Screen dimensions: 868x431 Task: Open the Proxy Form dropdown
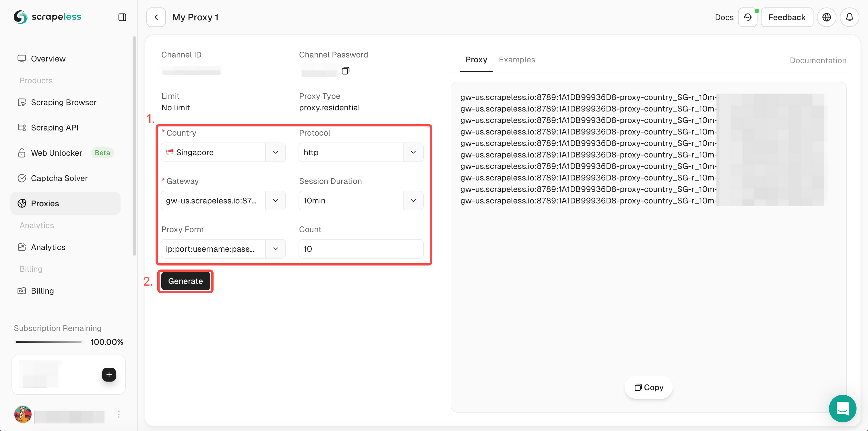(x=275, y=249)
